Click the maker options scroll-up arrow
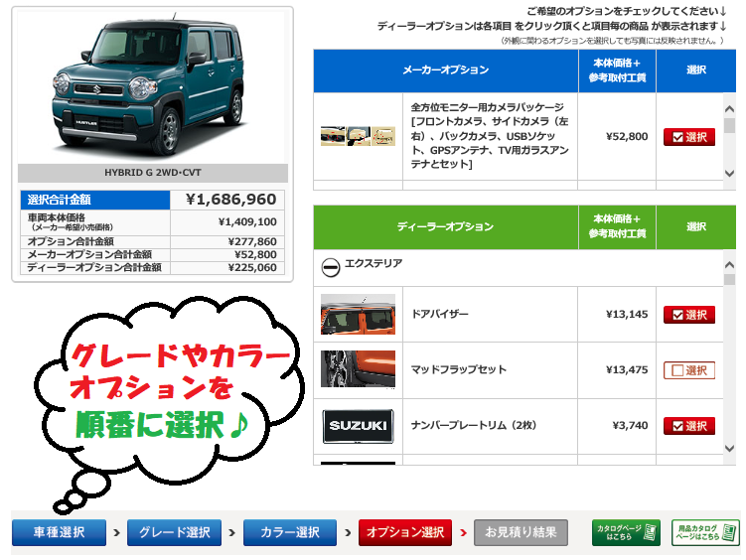Screen dimensions: 746x560 click(x=729, y=109)
